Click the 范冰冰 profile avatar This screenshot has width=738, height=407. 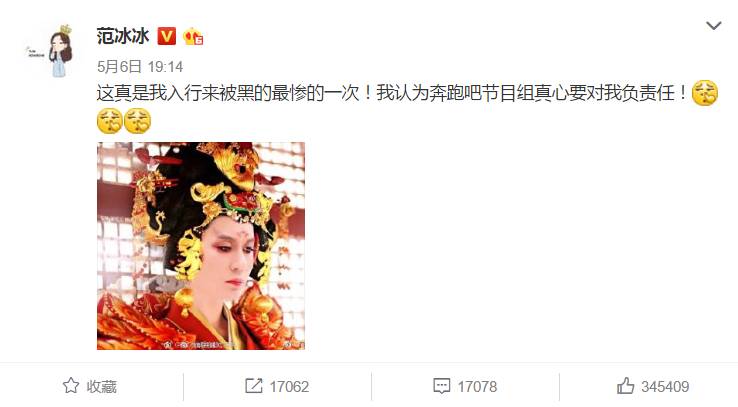[x=52, y=51]
